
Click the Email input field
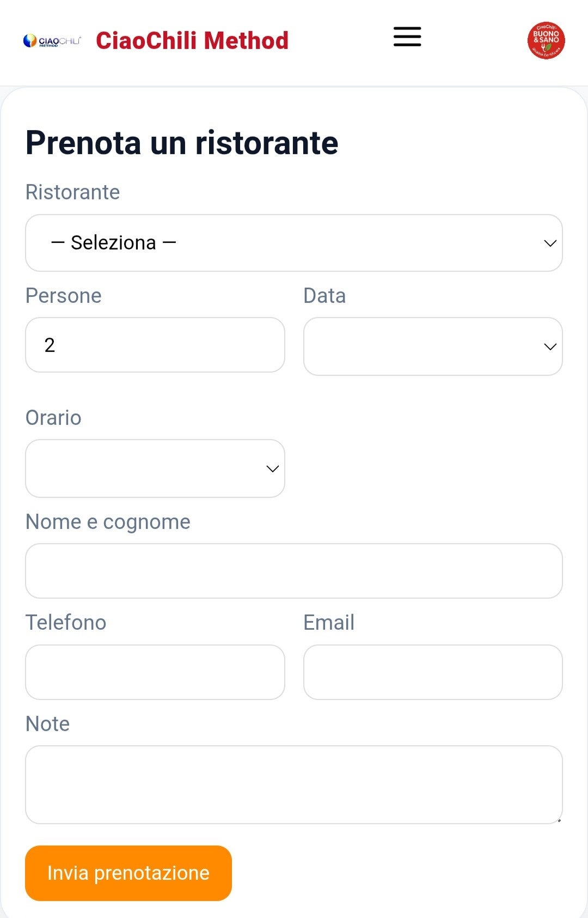pos(433,672)
